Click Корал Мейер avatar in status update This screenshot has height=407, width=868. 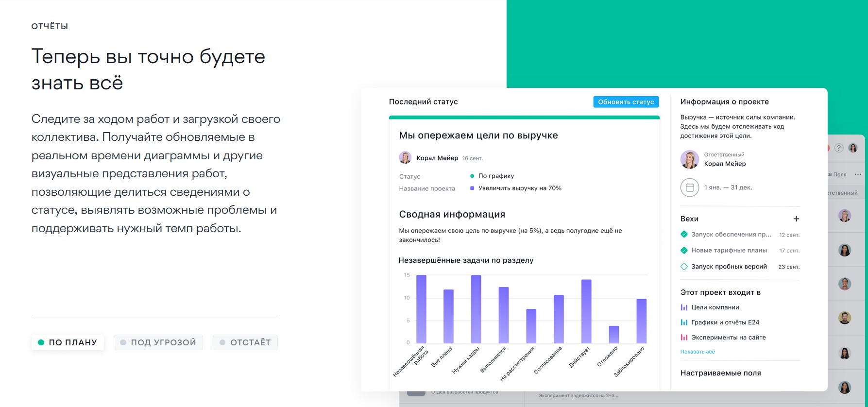(405, 158)
